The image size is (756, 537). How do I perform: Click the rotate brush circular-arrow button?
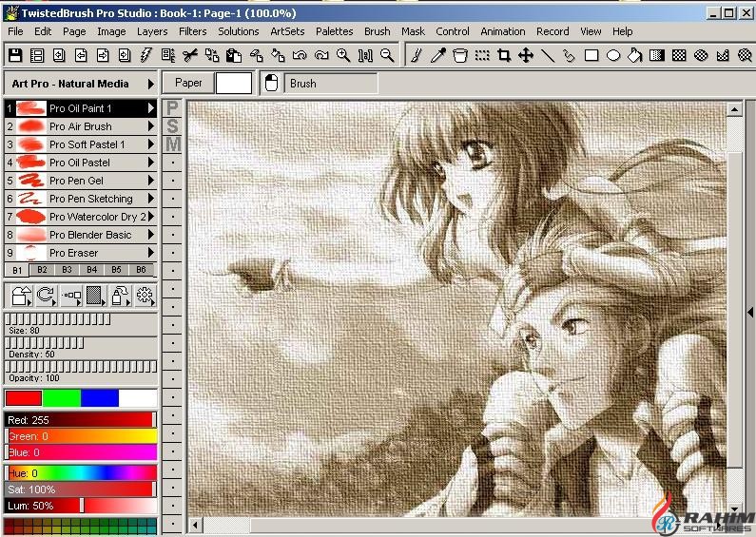pos(47,295)
